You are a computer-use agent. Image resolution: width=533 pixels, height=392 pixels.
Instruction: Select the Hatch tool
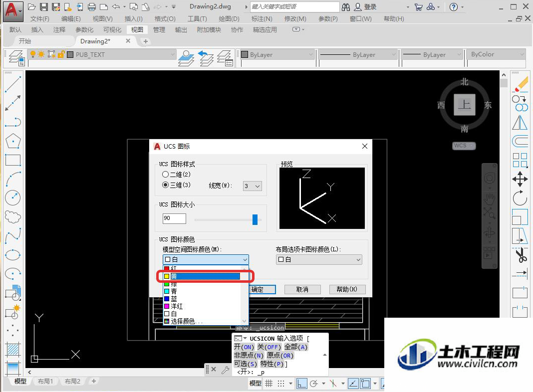click(13, 349)
